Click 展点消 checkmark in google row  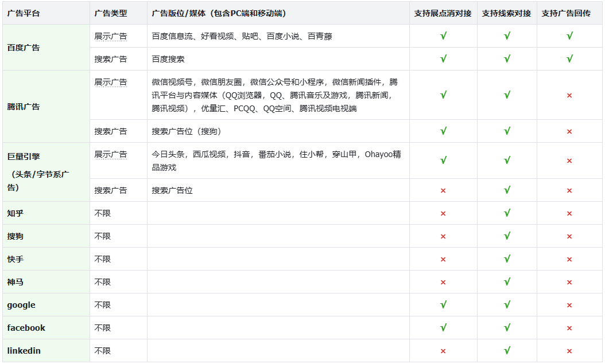click(443, 305)
